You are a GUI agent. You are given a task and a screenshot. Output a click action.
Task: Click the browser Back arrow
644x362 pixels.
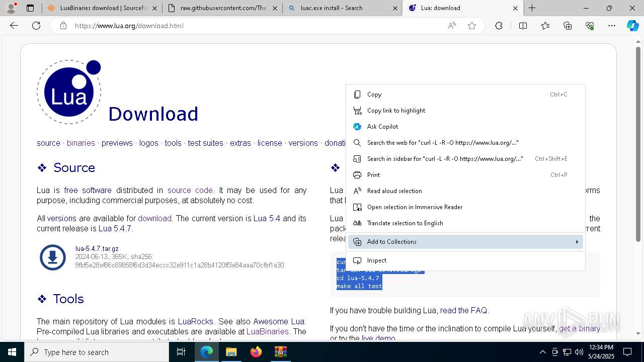[14, 26]
